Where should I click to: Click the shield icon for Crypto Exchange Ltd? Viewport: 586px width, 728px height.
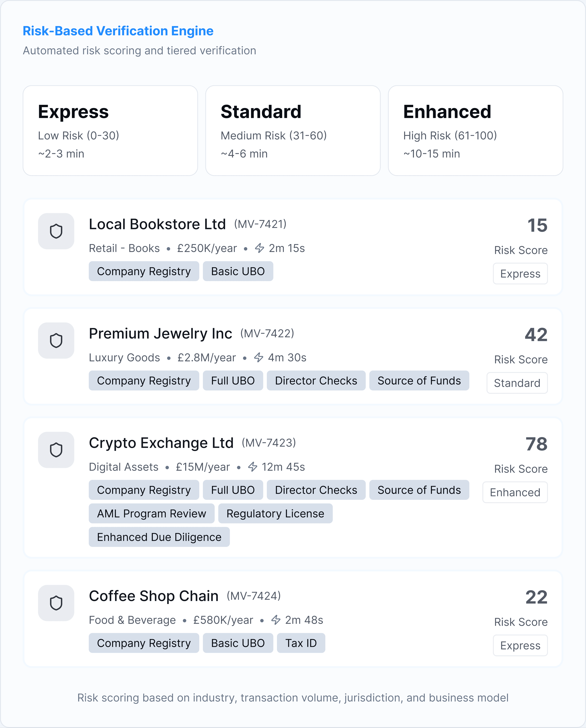tap(56, 450)
